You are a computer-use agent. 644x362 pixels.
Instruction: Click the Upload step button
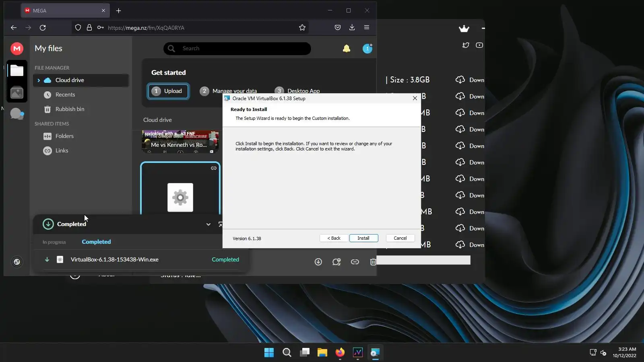[x=168, y=91]
